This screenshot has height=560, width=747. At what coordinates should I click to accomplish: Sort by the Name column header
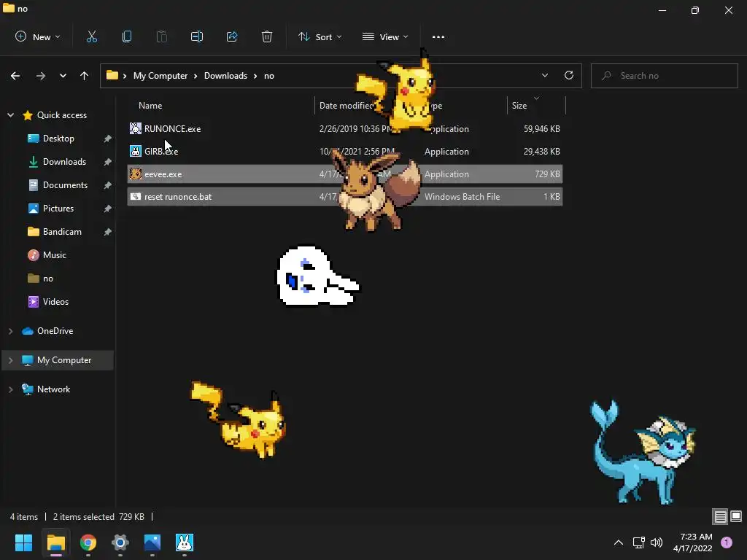click(x=150, y=106)
